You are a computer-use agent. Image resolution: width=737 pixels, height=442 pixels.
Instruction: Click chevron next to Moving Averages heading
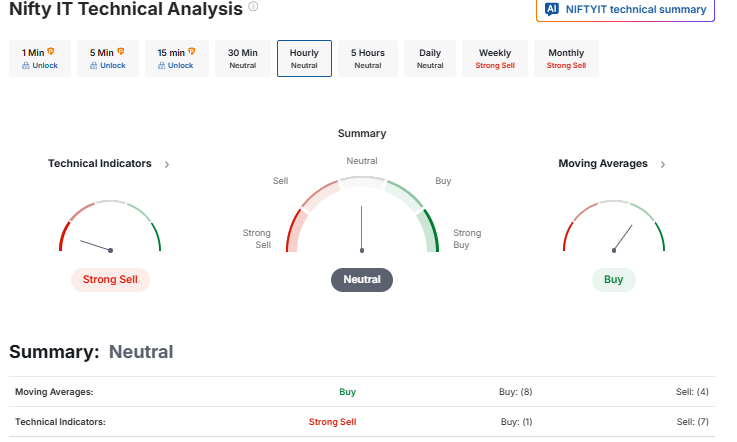click(x=663, y=164)
